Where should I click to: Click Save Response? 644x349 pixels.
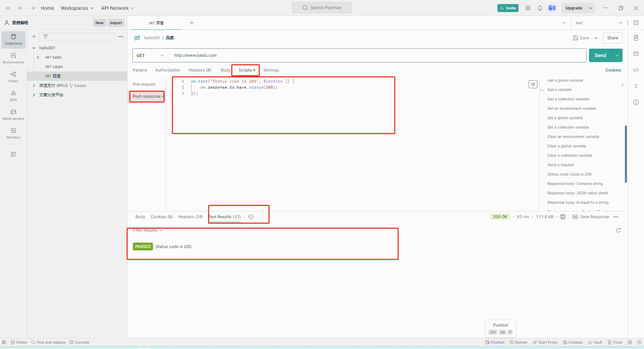pyautogui.click(x=591, y=217)
